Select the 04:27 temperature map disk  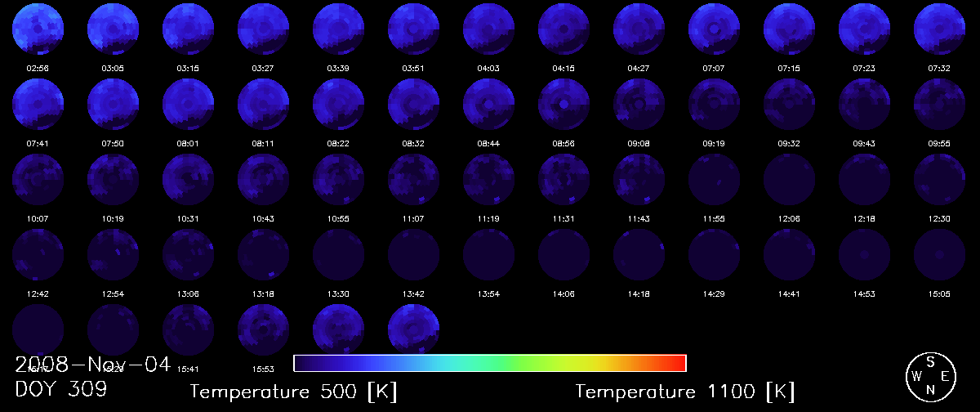coord(639,29)
